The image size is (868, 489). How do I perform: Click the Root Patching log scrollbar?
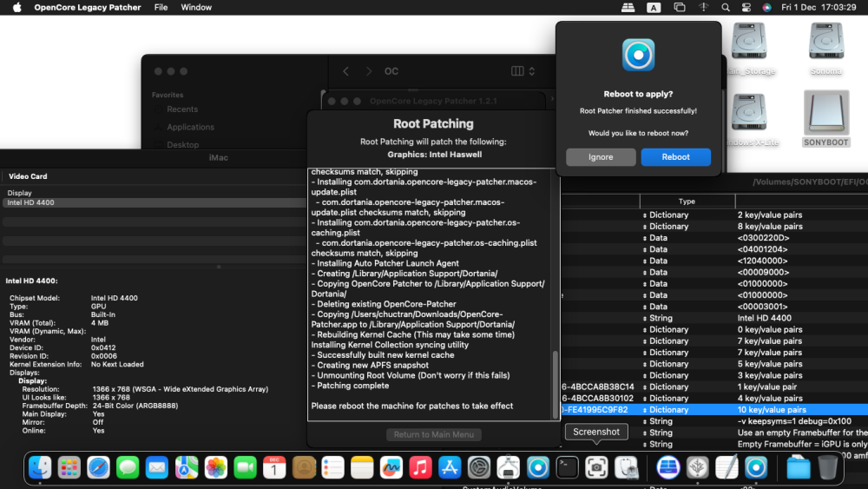pyautogui.click(x=556, y=384)
